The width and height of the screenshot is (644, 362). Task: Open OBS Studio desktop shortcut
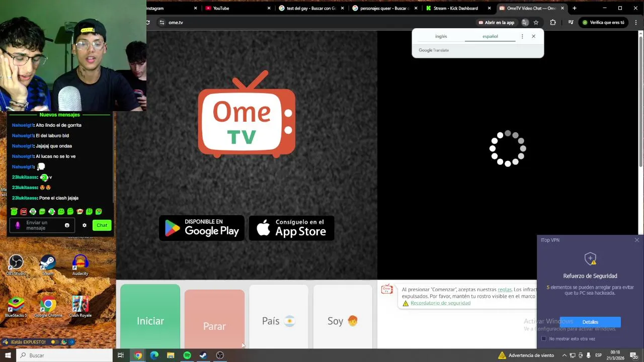[x=16, y=265]
